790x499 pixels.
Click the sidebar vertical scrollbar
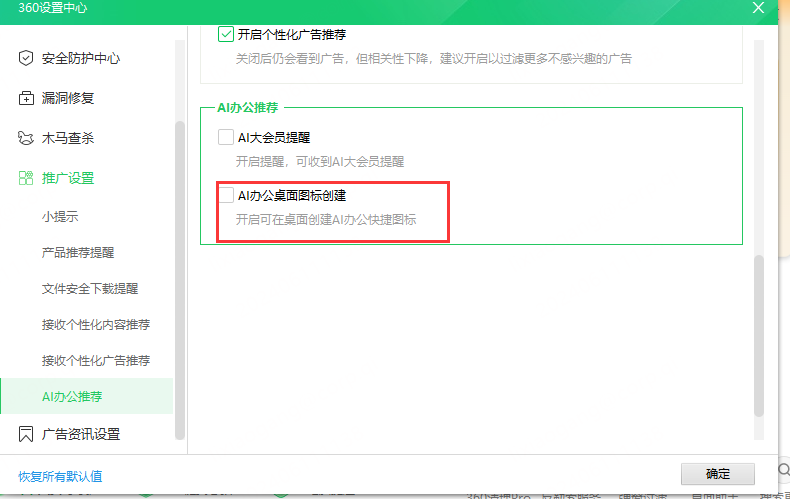click(180, 280)
